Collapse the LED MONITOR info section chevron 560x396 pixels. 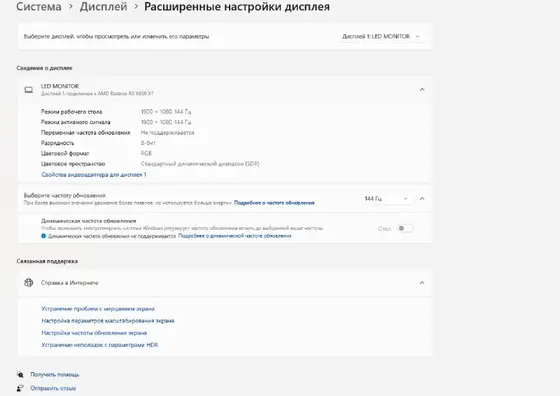coord(422,89)
